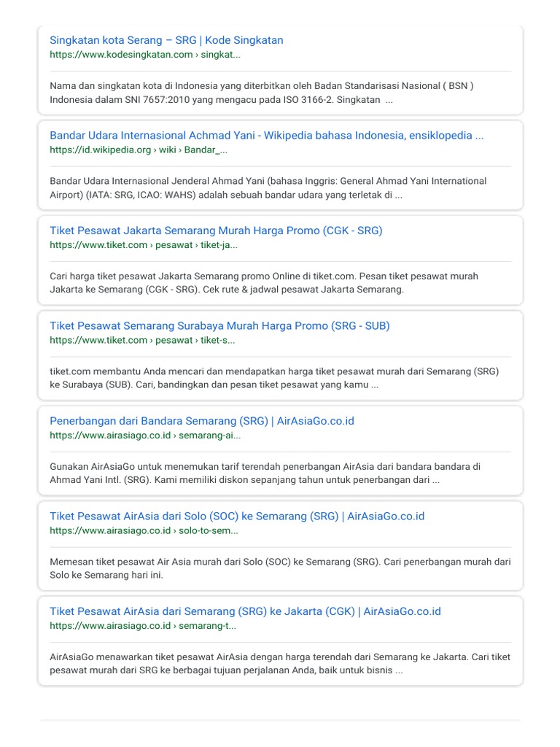
Task: Click the snippet starting with 'Memesan tiket pesawat Air Asia'
Action: pos(280,568)
